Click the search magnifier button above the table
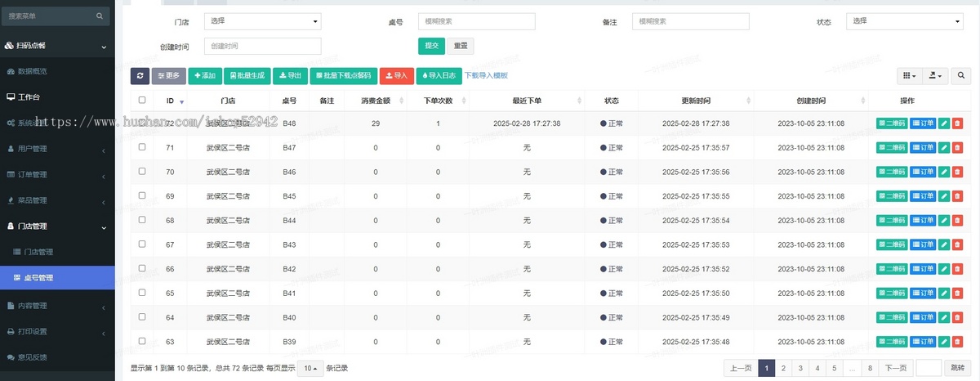 [x=960, y=76]
